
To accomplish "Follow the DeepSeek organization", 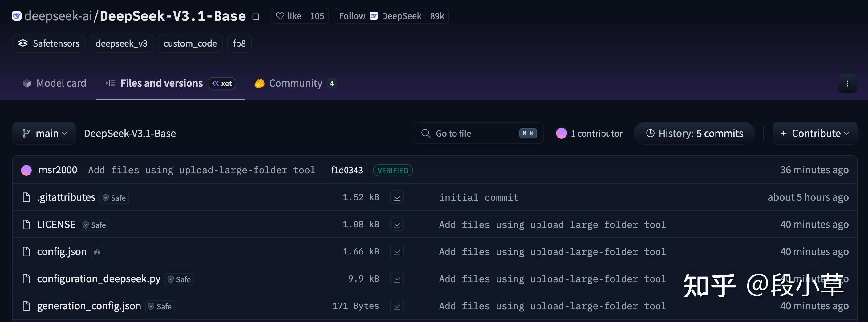I will coord(380,16).
